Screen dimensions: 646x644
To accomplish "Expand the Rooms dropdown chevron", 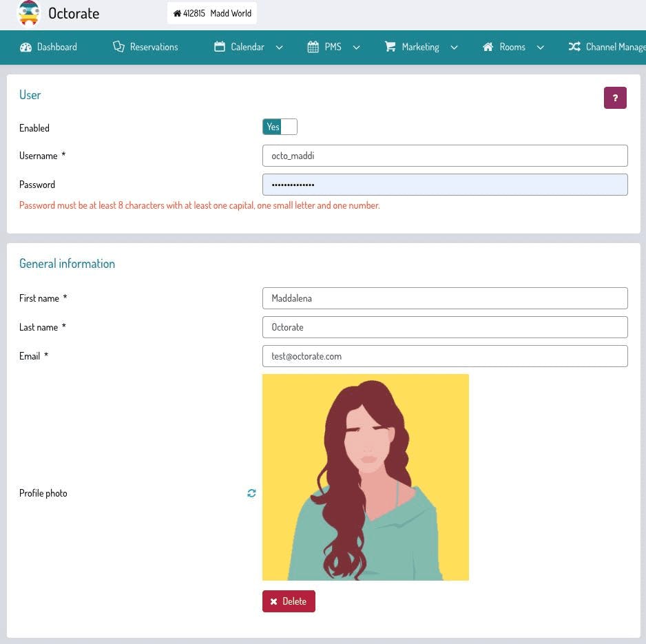I will pos(541,48).
